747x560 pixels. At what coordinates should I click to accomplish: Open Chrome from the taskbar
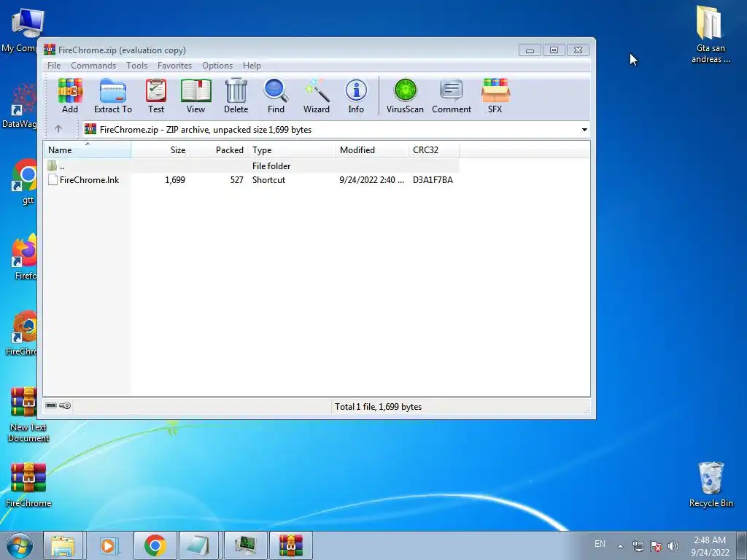click(155, 545)
